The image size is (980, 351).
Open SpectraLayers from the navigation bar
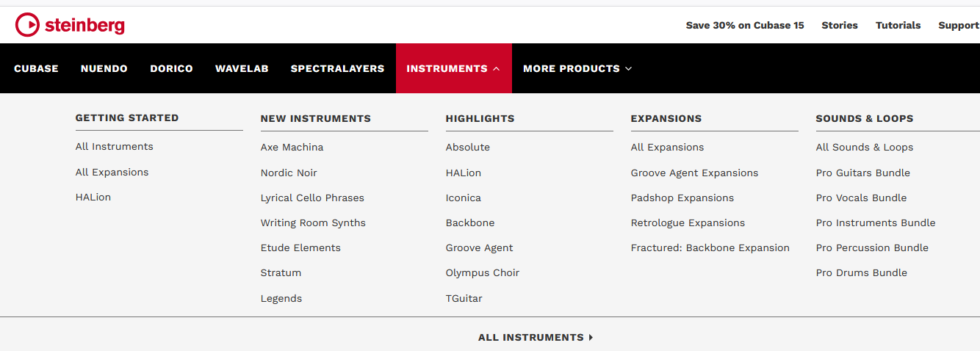tap(337, 68)
